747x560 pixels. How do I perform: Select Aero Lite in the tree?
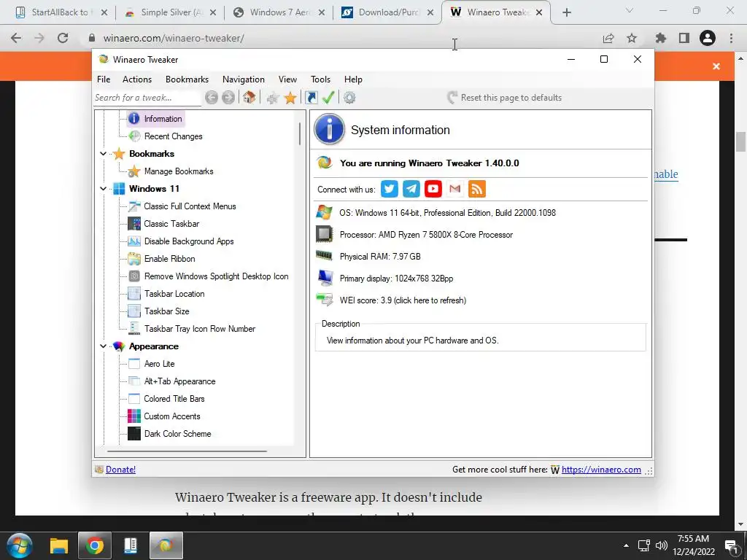click(159, 364)
